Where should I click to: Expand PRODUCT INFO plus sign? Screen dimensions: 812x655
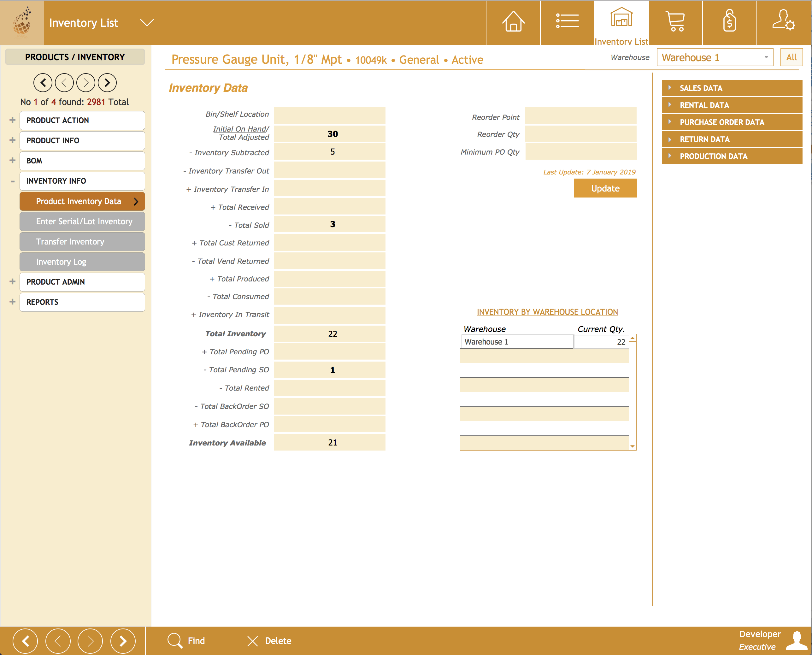(12, 140)
